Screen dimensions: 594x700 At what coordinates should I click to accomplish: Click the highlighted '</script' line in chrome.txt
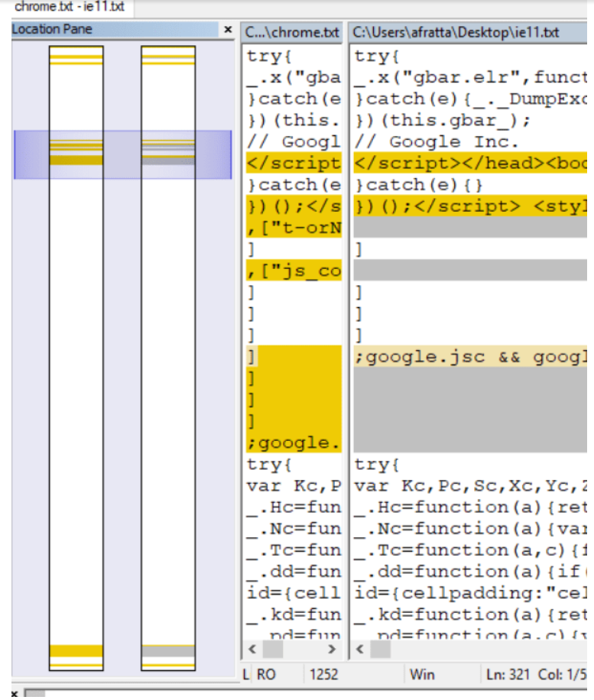coord(294,163)
